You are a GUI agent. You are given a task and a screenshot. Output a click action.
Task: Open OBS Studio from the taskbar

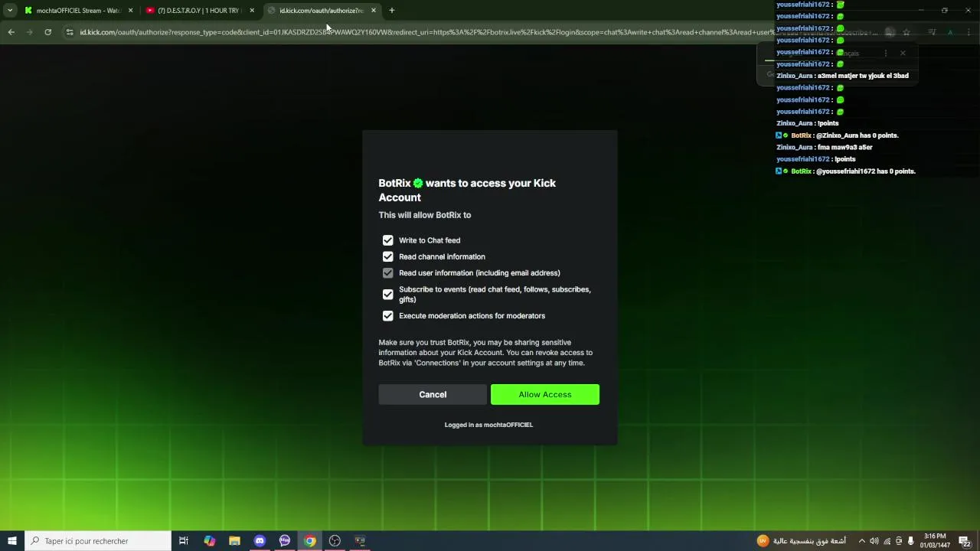pyautogui.click(x=335, y=541)
